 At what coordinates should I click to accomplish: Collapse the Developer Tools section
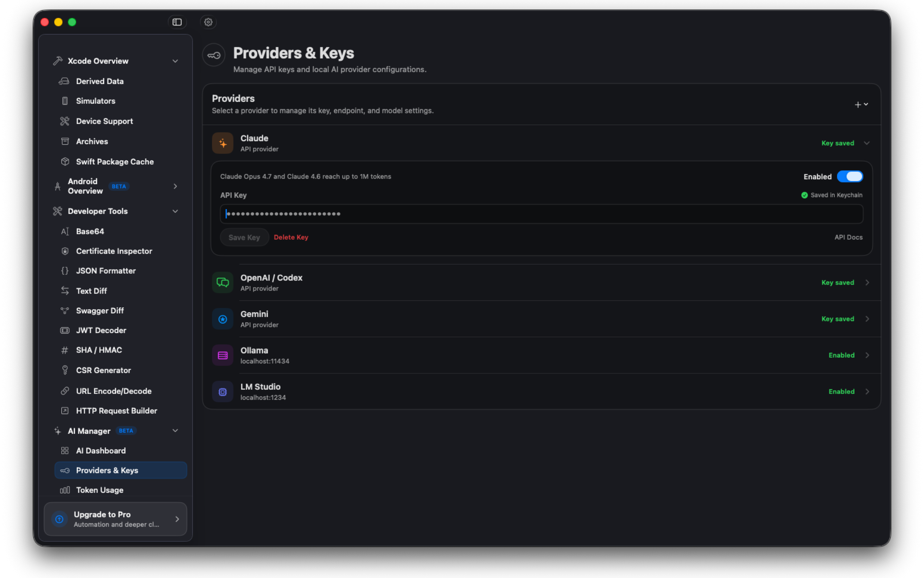175,211
